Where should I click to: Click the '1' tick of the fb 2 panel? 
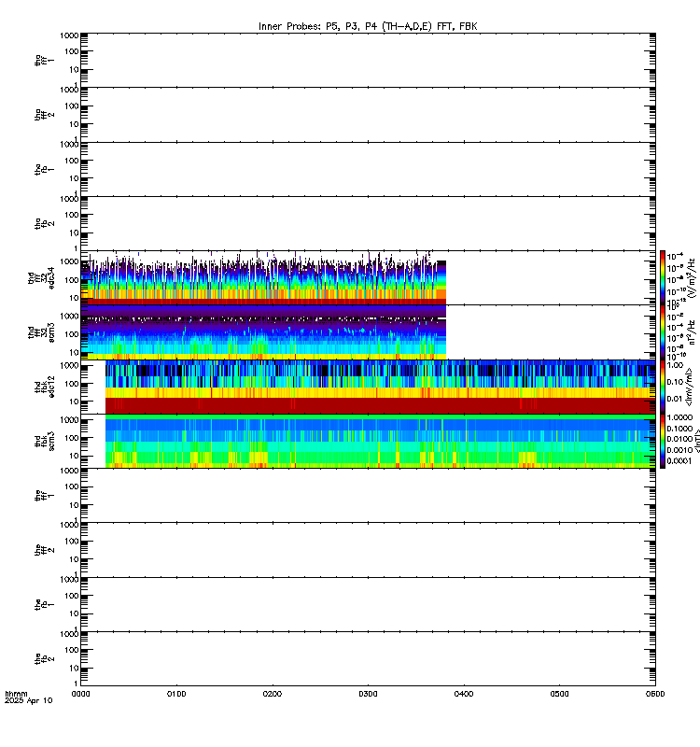(x=76, y=683)
